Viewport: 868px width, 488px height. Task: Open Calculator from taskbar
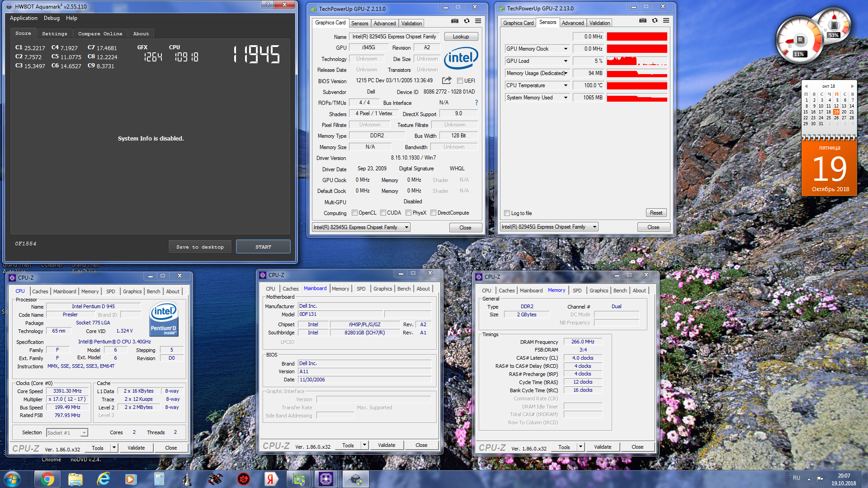[159, 479]
